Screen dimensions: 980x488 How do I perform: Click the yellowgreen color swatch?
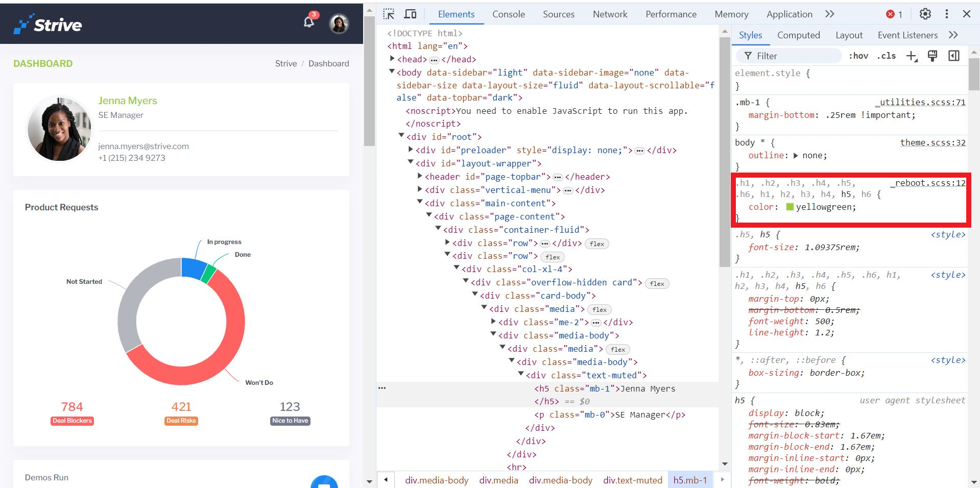(x=790, y=207)
